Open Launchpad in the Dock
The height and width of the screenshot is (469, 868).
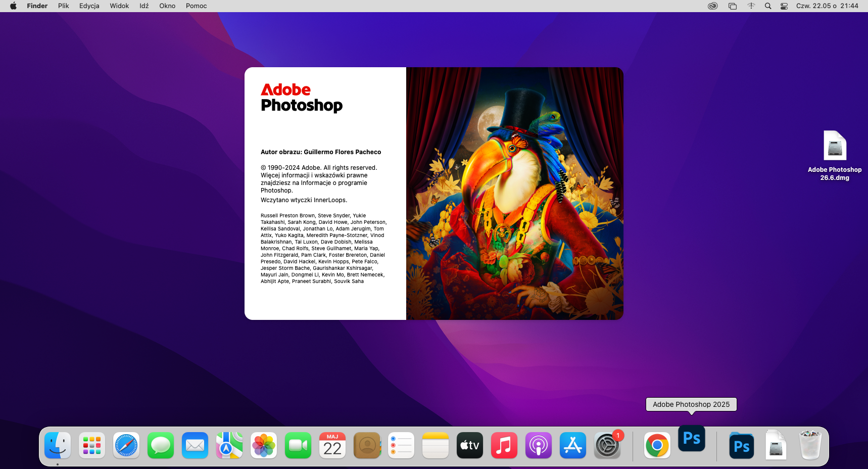pos(92,445)
